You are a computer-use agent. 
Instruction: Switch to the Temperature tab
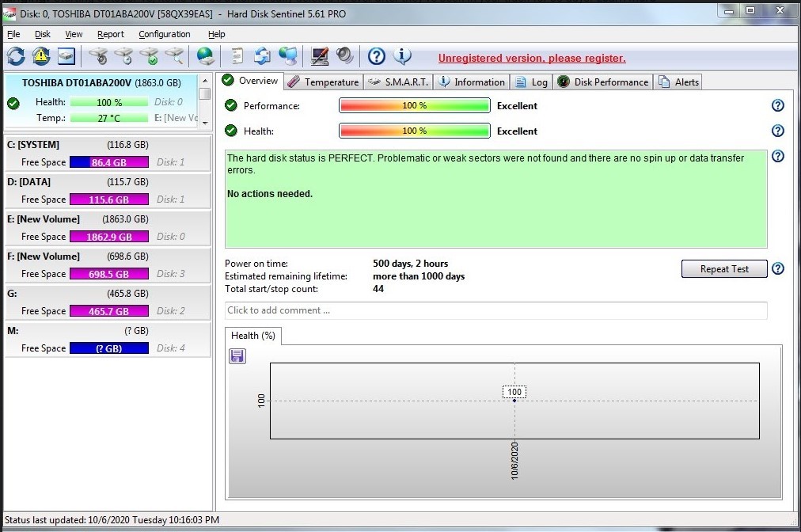tap(323, 82)
